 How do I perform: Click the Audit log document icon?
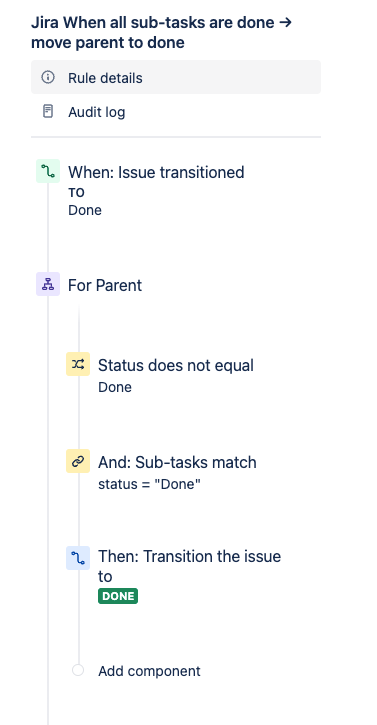[48, 111]
